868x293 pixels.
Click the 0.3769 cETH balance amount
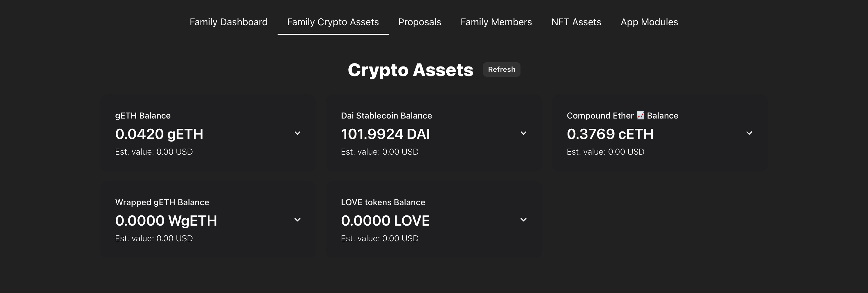(x=610, y=134)
